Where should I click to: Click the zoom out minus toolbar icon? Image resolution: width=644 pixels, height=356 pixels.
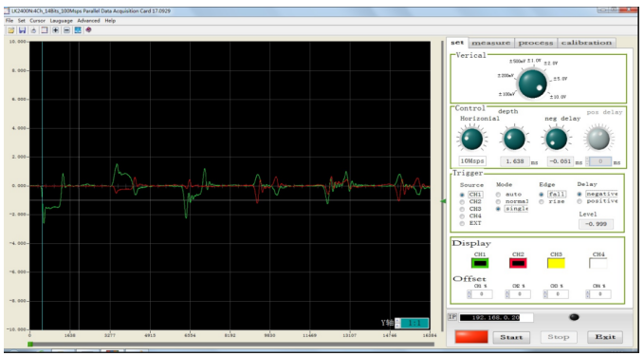point(66,30)
